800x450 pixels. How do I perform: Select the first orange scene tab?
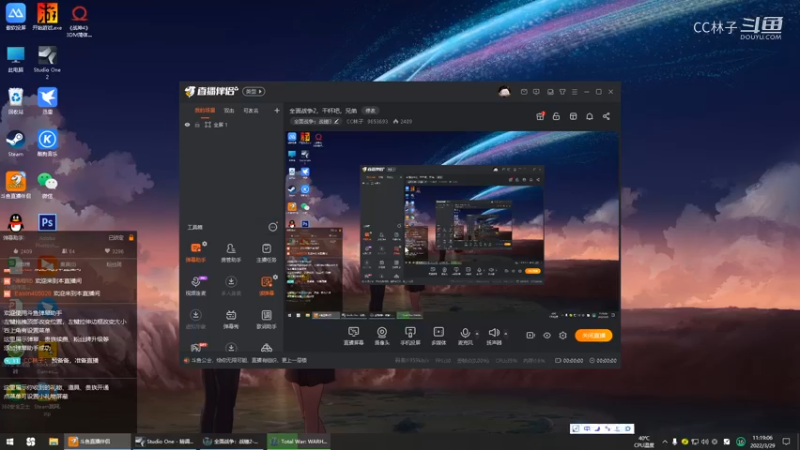(205, 110)
